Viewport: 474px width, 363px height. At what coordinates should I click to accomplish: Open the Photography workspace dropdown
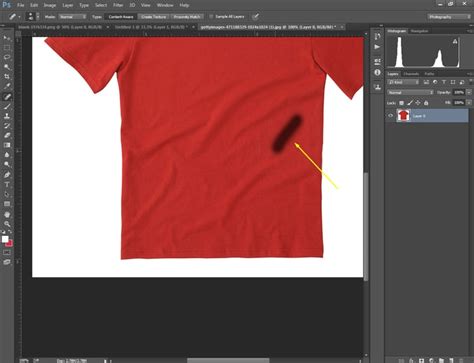(x=449, y=17)
